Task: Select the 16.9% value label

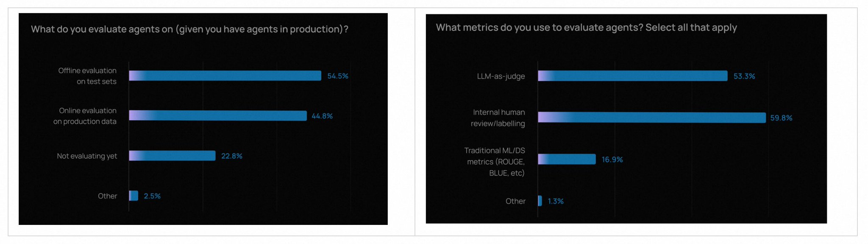Action: point(612,160)
